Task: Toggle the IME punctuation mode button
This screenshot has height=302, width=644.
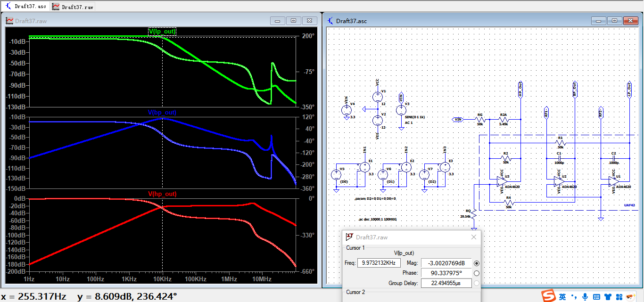Action: (575, 297)
